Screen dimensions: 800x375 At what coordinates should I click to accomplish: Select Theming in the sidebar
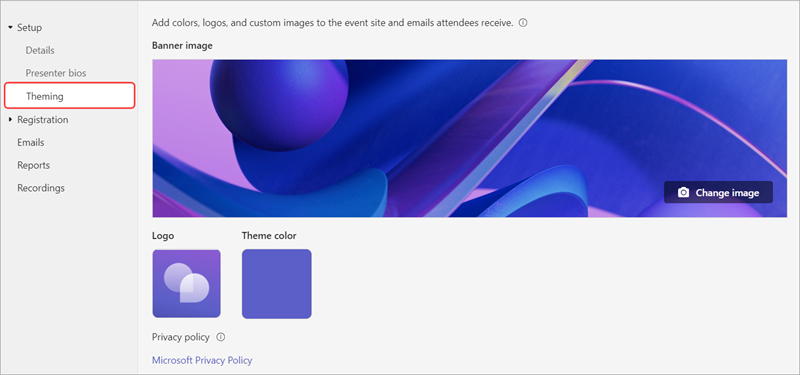coord(69,95)
